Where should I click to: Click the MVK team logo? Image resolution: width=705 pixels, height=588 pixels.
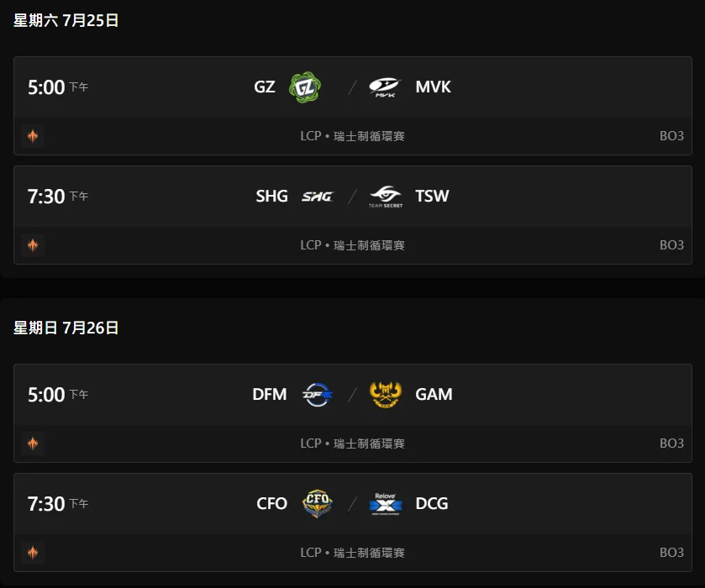[385, 87]
